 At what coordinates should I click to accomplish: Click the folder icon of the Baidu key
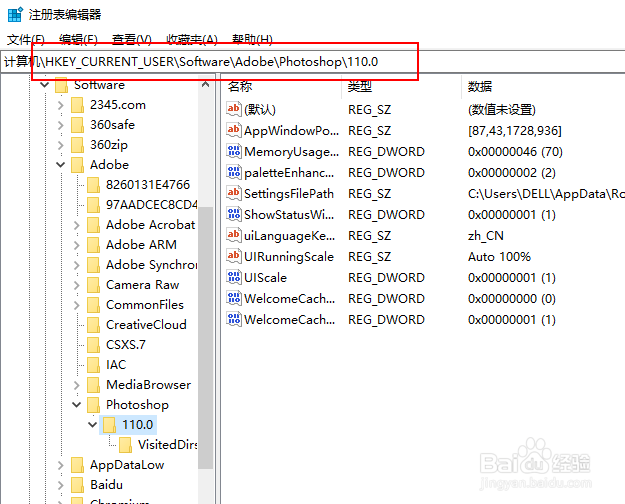[x=77, y=485]
